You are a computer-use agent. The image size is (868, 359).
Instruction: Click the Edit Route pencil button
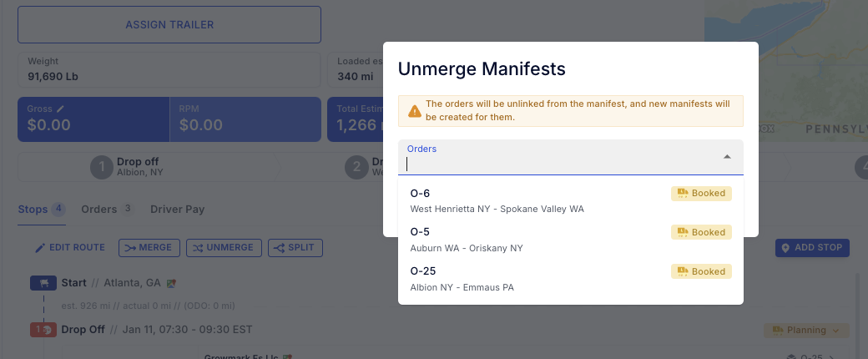[x=70, y=248]
